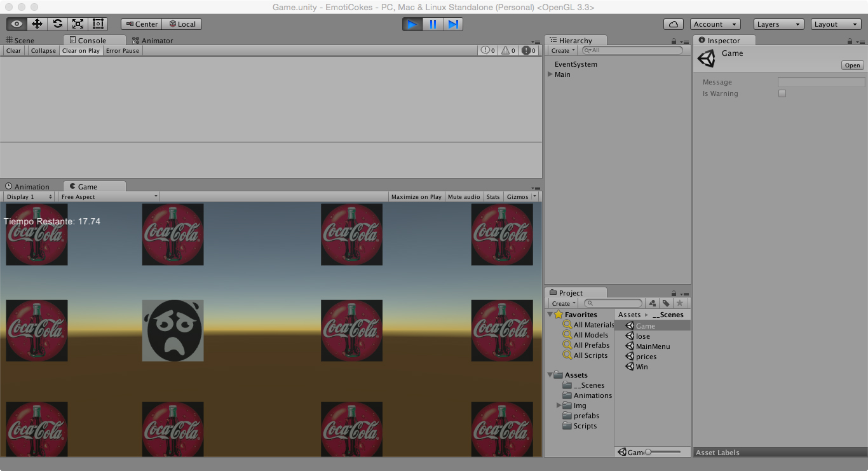The image size is (868, 471).
Task: Click the All Scripts favorite search
Action: point(585,355)
